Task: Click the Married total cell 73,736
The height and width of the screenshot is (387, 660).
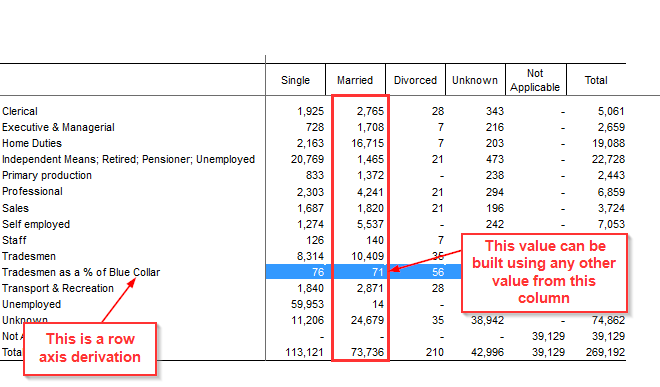Action: pyautogui.click(x=367, y=352)
